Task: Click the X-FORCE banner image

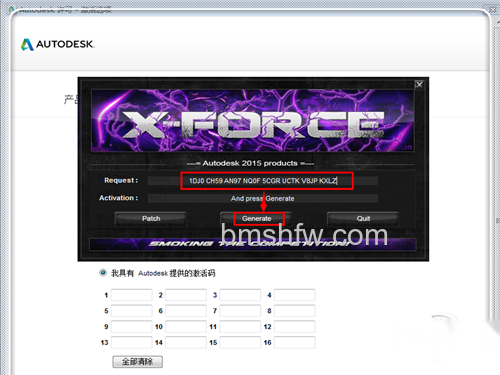Action: click(x=253, y=121)
